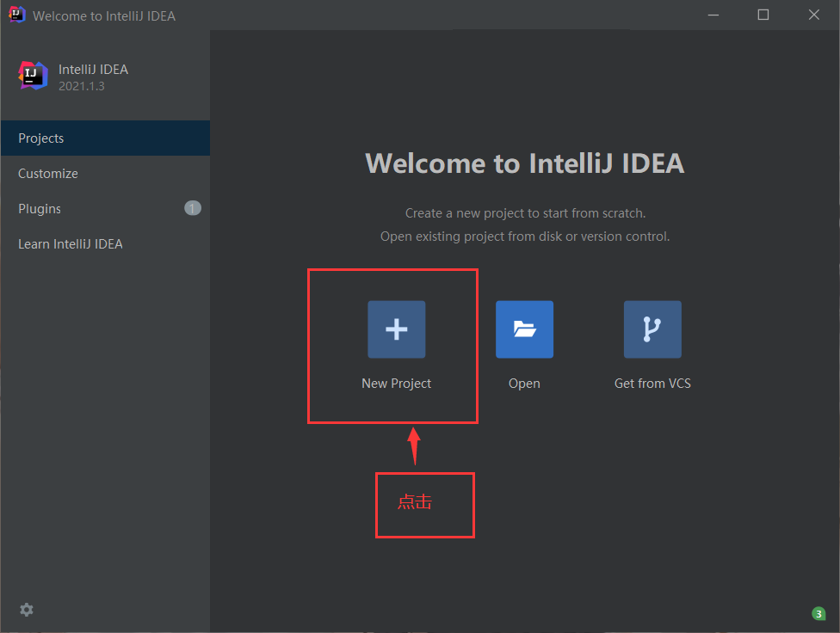Click the IntelliJ IDEA logo in the sidebar

[x=34, y=76]
